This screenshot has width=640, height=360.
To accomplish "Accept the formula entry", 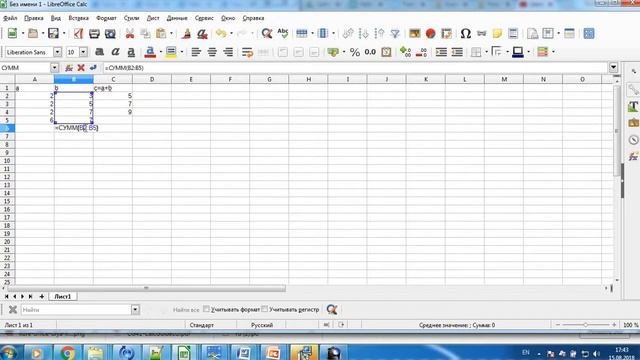I will 93,68.
